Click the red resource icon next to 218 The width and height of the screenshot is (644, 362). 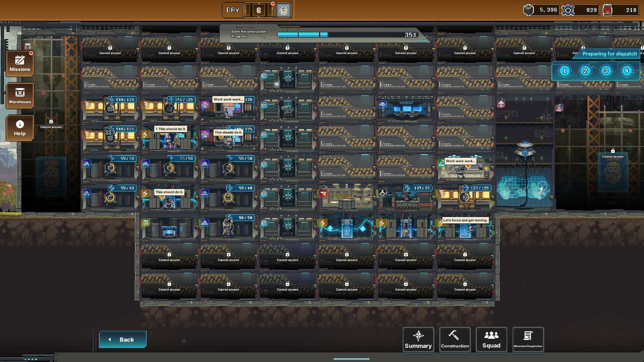pos(608,10)
